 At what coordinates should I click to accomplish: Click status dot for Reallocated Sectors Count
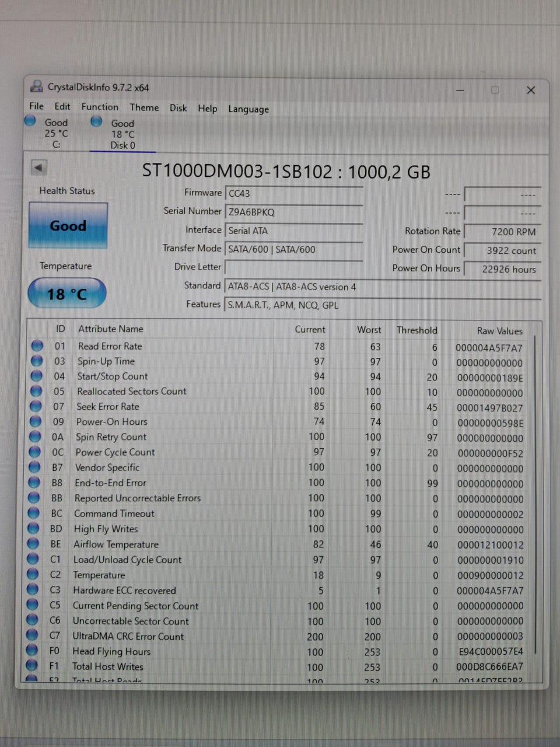pos(36,391)
